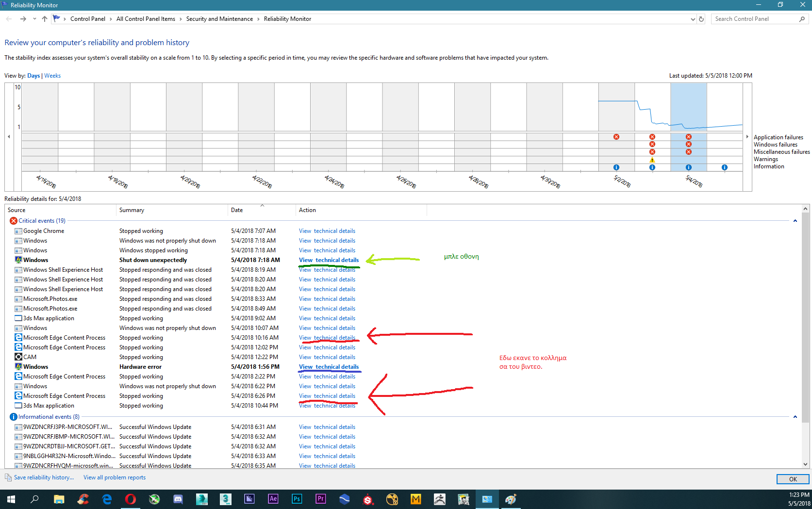Open taskbar search magnifier

(x=34, y=499)
